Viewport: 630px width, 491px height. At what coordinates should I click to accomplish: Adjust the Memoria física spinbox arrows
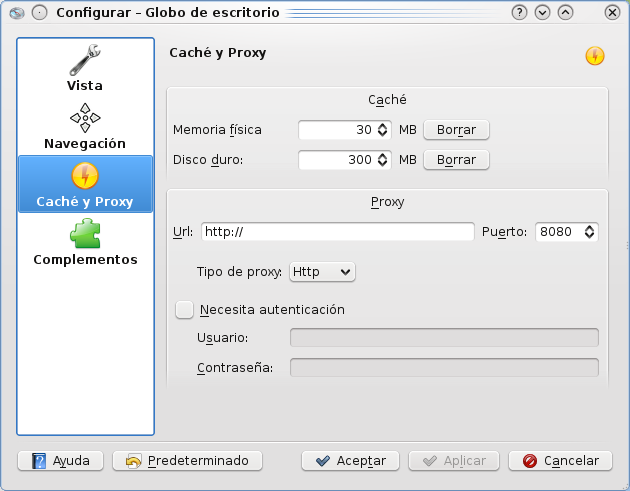click(382, 130)
